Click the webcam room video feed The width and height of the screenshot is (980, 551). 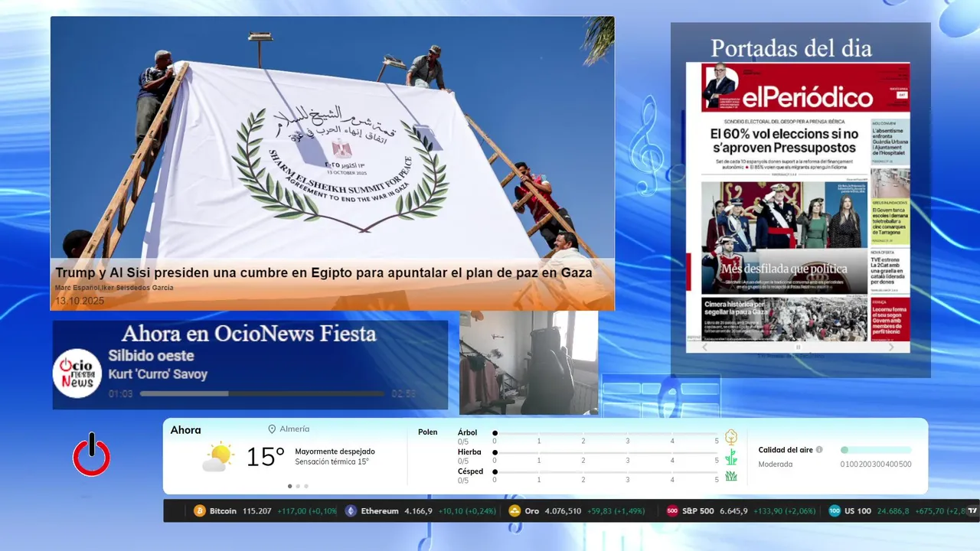coord(528,362)
